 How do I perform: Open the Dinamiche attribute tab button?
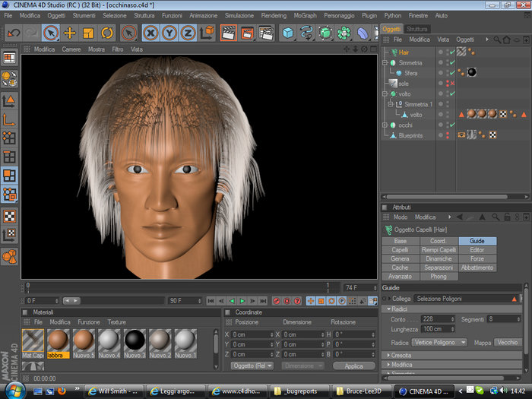(x=439, y=258)
